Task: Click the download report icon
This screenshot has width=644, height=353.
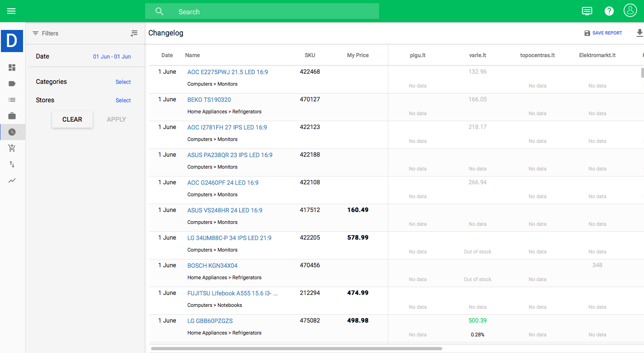Action: pos(639,33)
